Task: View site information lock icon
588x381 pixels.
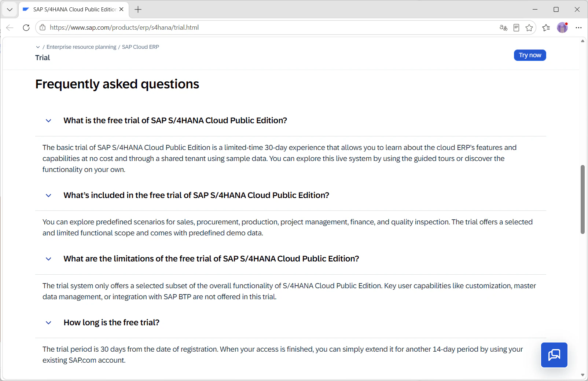Action: coord(43,28)
